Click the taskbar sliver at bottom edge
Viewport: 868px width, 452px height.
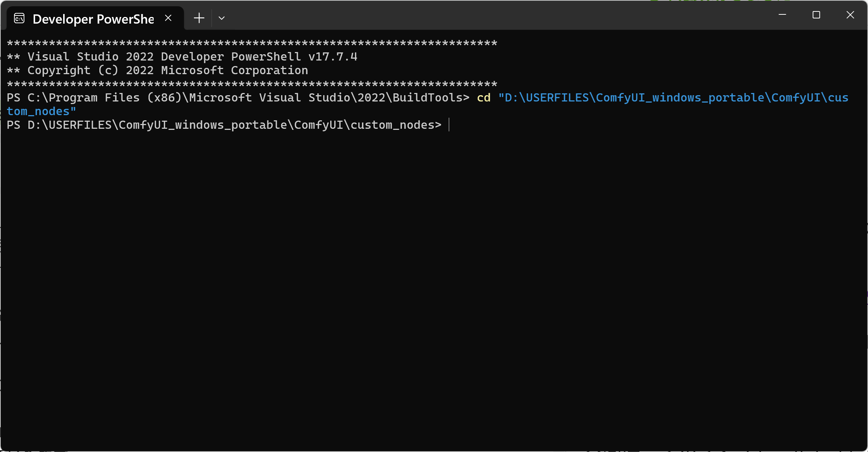[434, 451]
